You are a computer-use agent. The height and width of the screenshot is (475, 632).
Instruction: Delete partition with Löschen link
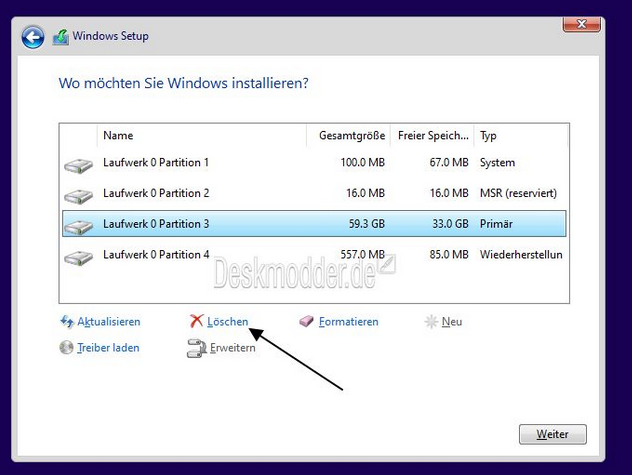click(x=228, y=322)
